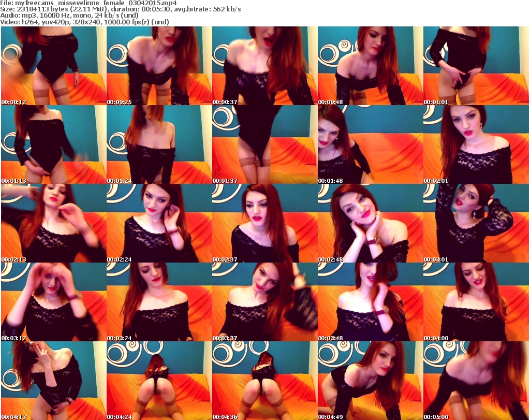Pick the thumbnail stamped 00:02:48
The height and width of the screenshot is (420, 530).
(x=370, y=223)
